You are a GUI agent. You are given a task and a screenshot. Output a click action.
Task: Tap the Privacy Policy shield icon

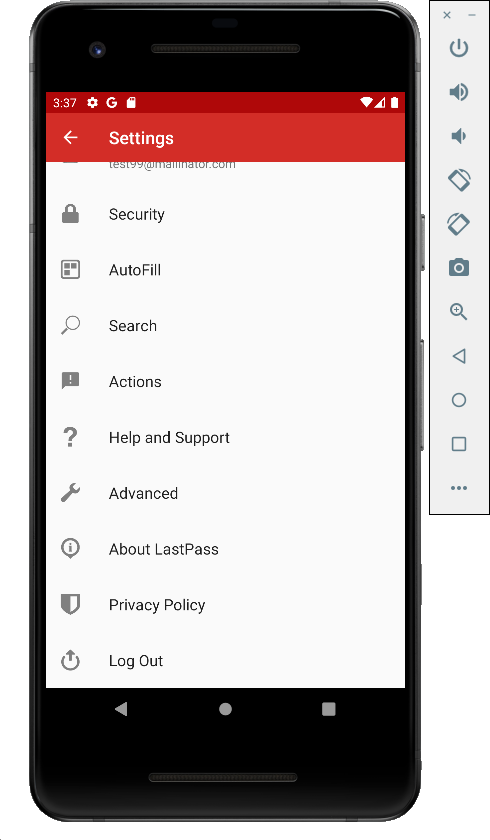click(x=70, y=604)
